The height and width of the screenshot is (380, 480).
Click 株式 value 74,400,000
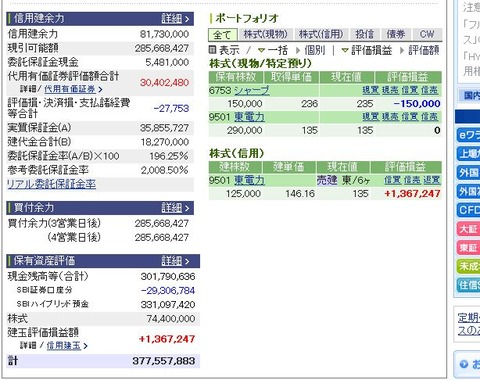171,319
